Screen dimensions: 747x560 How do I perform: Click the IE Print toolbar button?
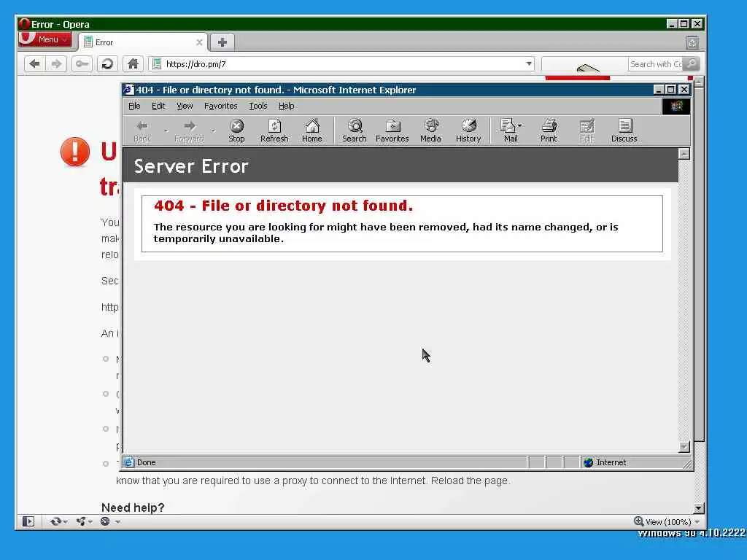[x=549, y=131]
